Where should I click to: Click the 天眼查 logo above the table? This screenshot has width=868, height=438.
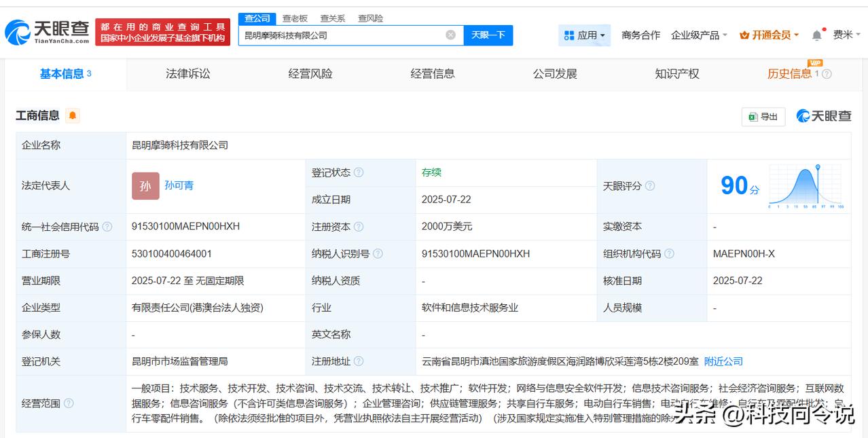(x=824, y=116)
